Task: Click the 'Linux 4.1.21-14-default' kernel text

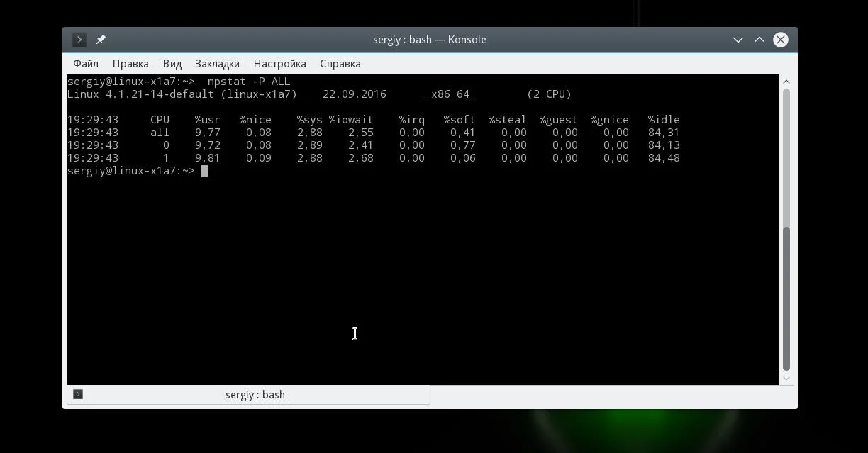Action: click(140, 94)
